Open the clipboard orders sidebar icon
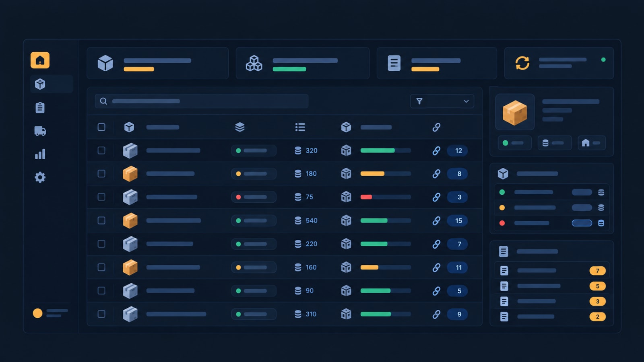 (40, 107)
